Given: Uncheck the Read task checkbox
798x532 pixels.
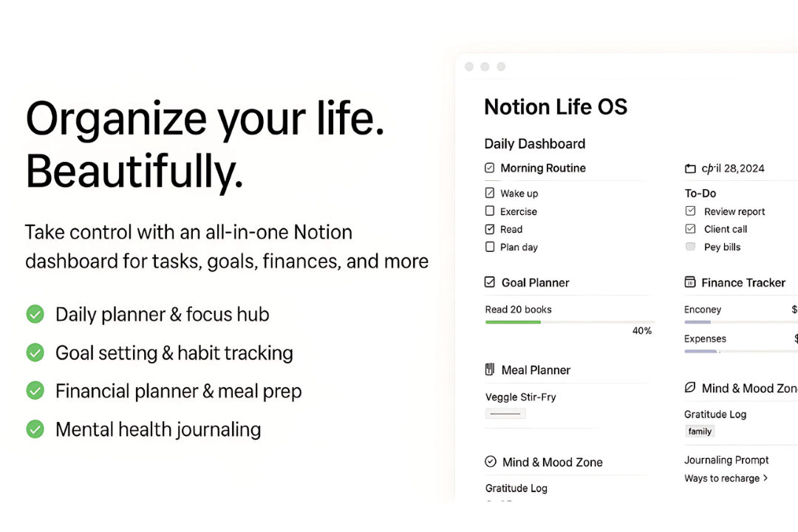Looking at the screenshot, I should pos(490,229).
